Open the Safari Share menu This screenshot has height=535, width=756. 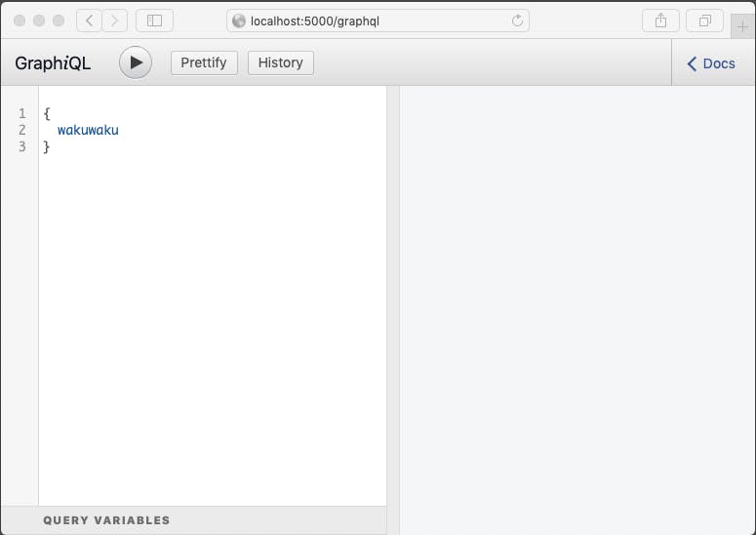[x=660, y=21]
